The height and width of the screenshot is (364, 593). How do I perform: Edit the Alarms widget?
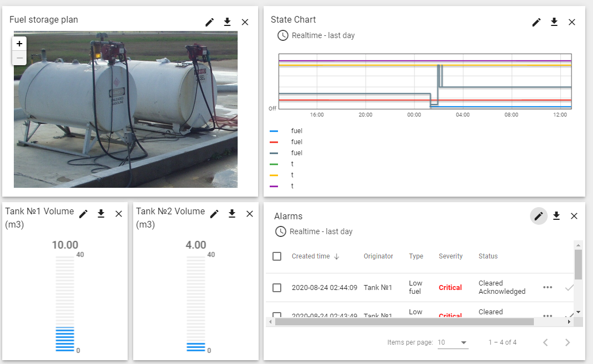539,216
